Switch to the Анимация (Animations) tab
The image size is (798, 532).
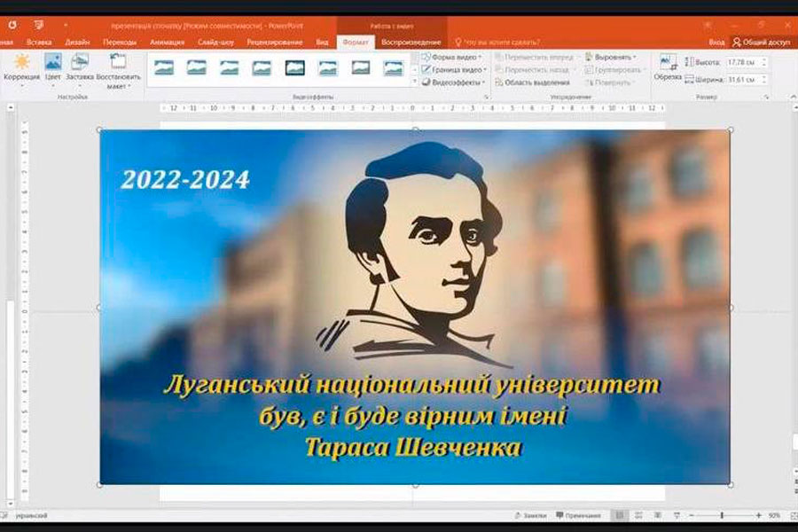[x=167, y=43]
